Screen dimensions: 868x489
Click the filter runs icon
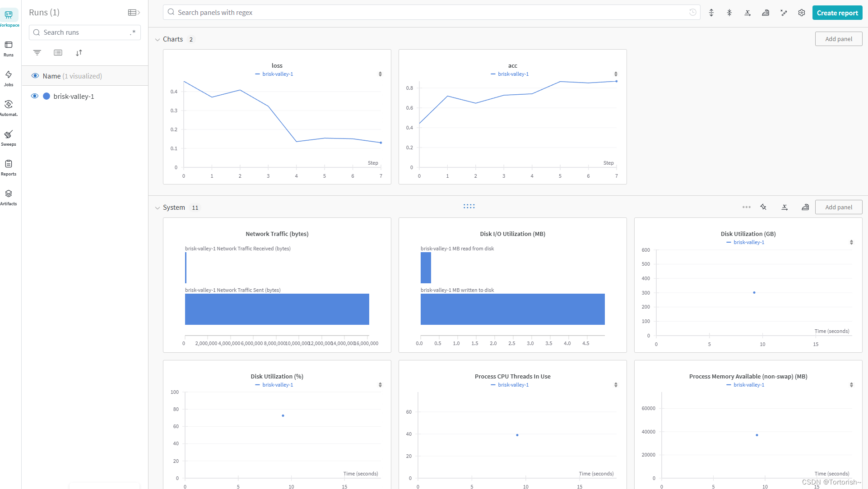(37, 53)
